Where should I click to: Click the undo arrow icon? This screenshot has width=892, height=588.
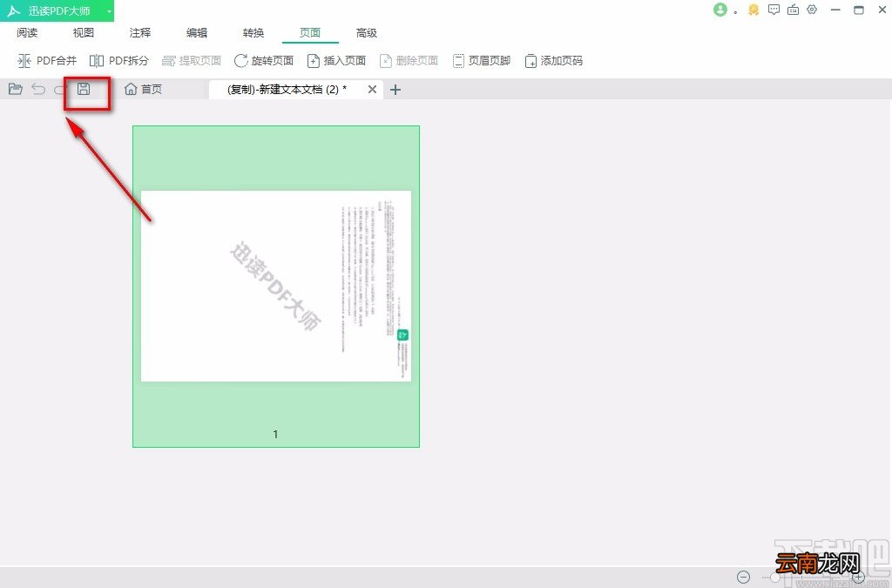(38, 89)
